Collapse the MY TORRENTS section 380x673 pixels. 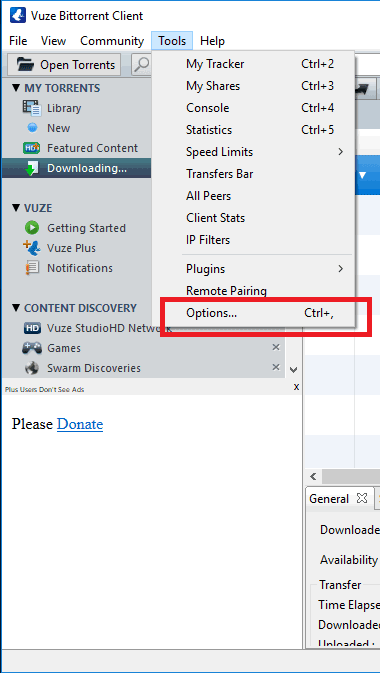[x=16, y=88]
